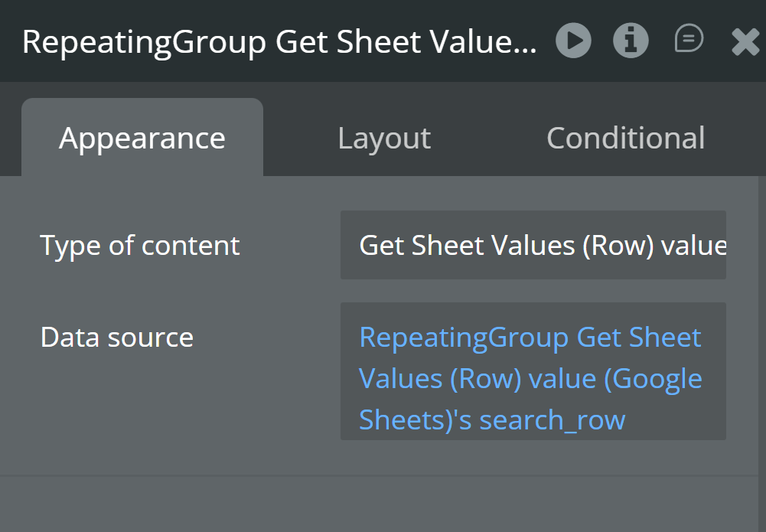Image resolution: width=766 pixels, height=532 pixels.
Task: Click the divider line under Data source
Action: coord(383,476)
